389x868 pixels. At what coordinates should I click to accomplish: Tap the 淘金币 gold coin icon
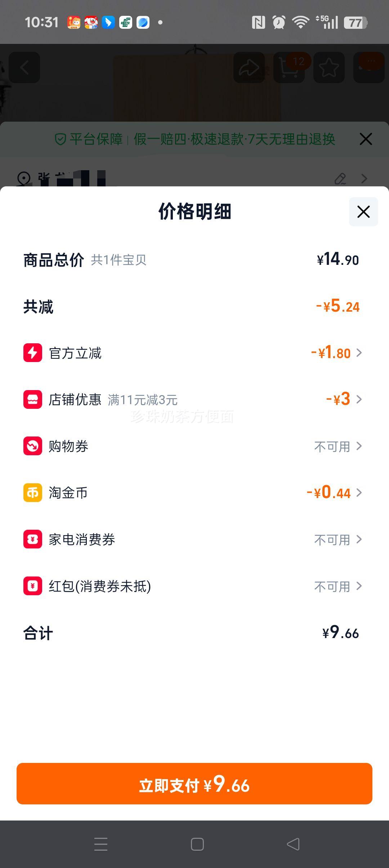(x=33, y=493)
